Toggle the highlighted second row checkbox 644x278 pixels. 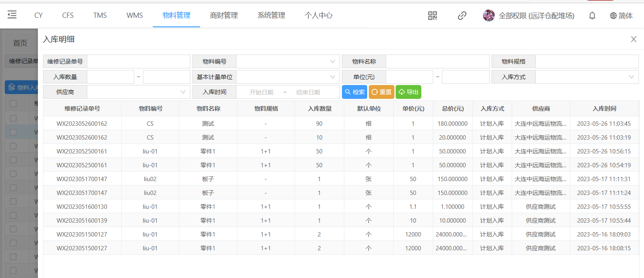click(x=13, y=132)
